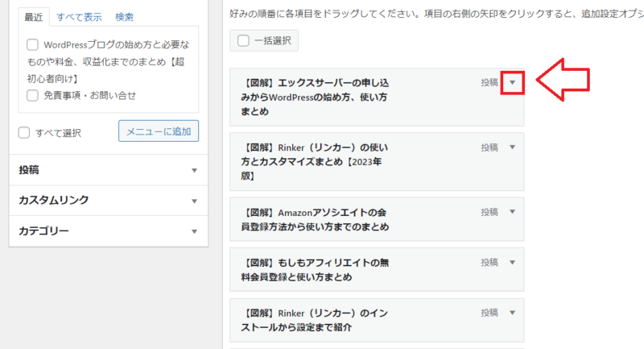Click the 一括選択 label text
The width and height of the screenshot is (644, 349).
tap(273, 40)
